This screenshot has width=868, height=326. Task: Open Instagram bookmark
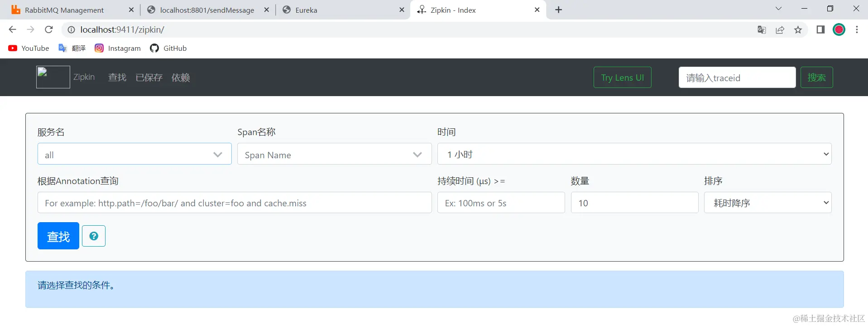click(x=118, y=48)
